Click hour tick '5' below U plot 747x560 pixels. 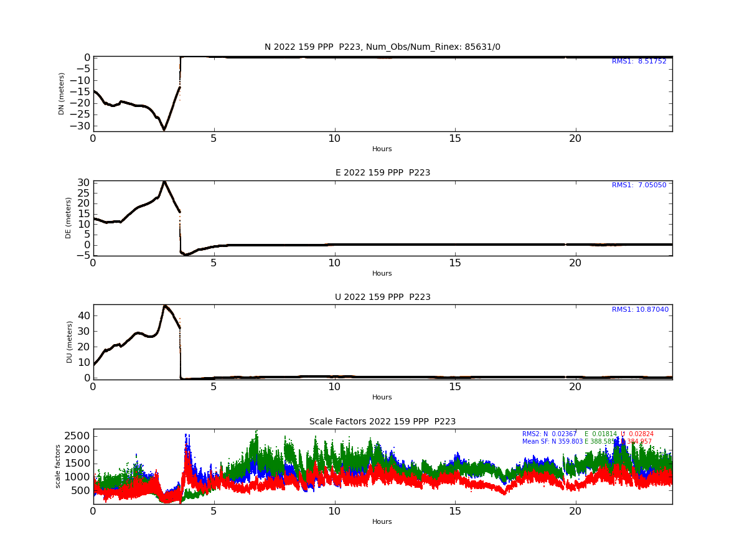point(214,387)
